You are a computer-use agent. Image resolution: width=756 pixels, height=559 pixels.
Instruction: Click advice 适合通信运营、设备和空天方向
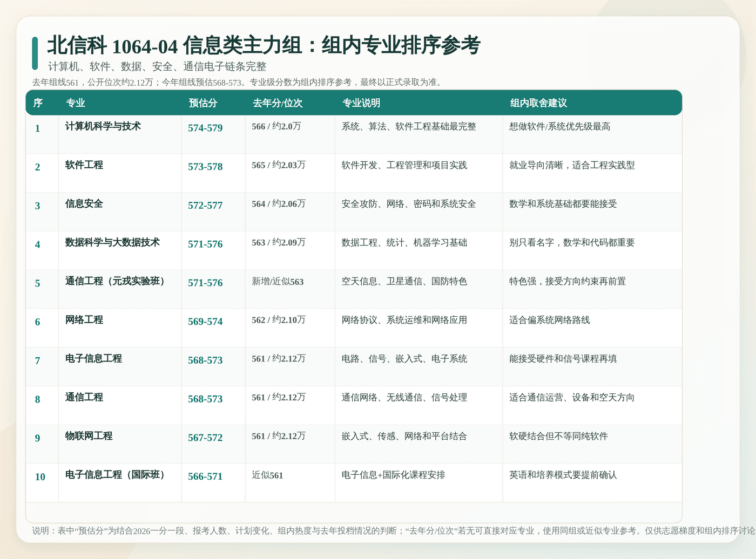(572, 397)
